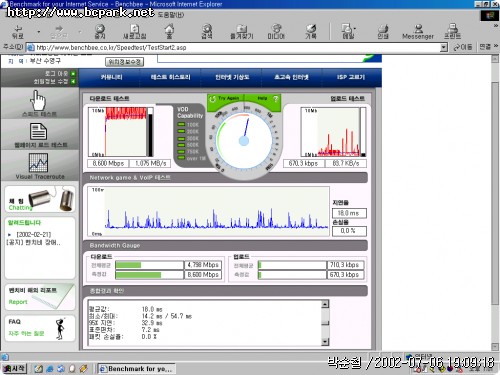Image resolution: width=500 pixels, height=375 pixels.
Task: Click the Forward arrow toolbar button
Action: pyautogui.click(x=59, y=32)
